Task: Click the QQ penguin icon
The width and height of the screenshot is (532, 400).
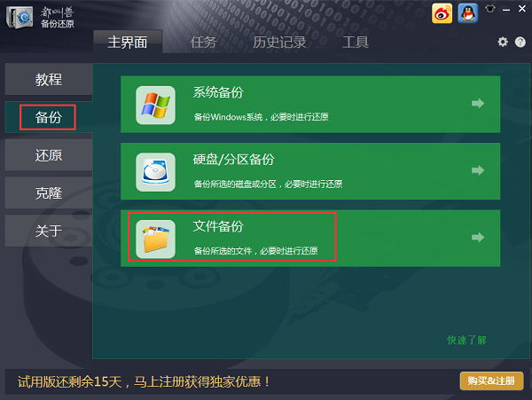Action: tap(468, 13)
